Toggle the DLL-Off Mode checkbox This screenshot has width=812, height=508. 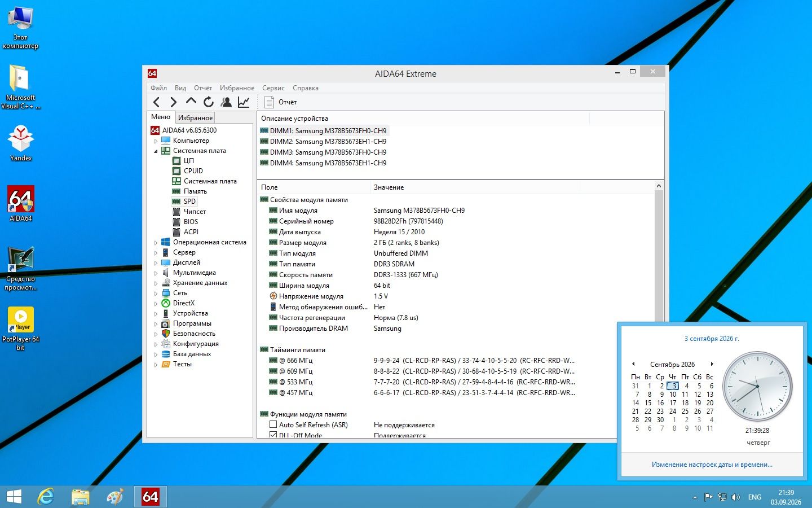click(x=273, y=435)
